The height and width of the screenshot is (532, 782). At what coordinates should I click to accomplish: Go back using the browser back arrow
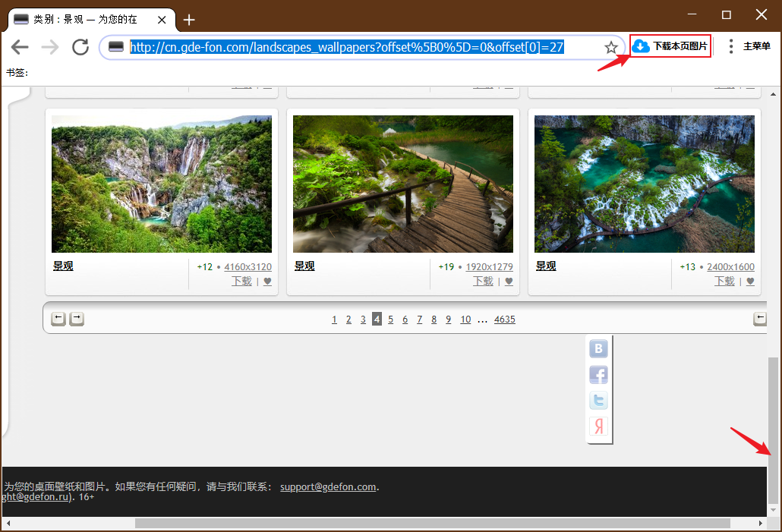click(20, 47)
